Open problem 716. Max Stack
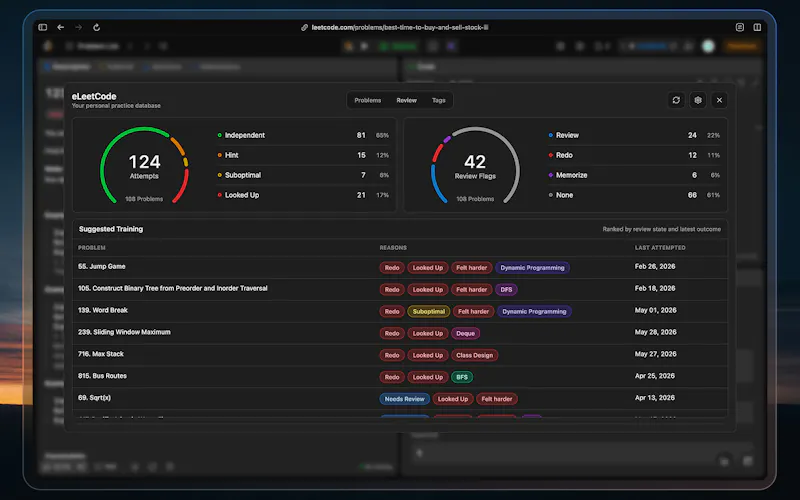800x500 pixels. point(101,354)
